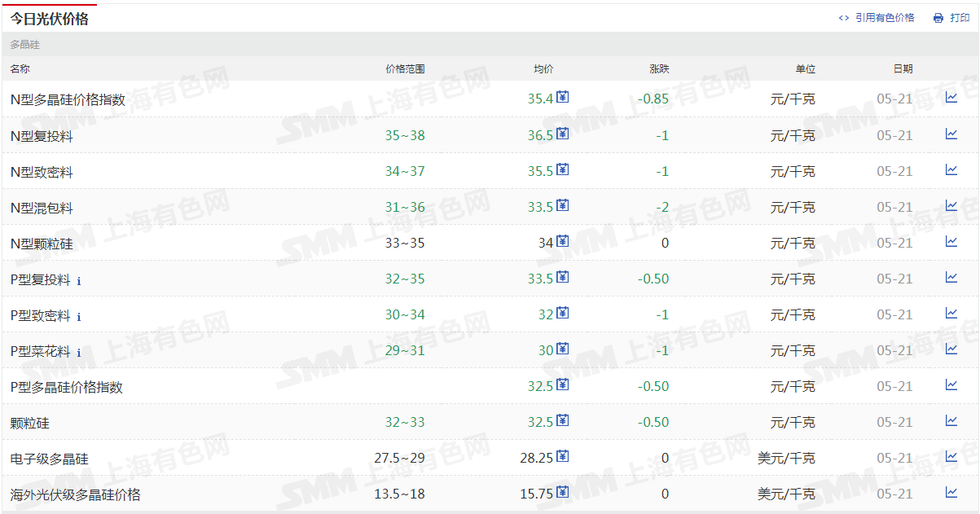The image size is (980, 514).
Task: Open the N型混包料 item
Action: [x=42, y=207]
